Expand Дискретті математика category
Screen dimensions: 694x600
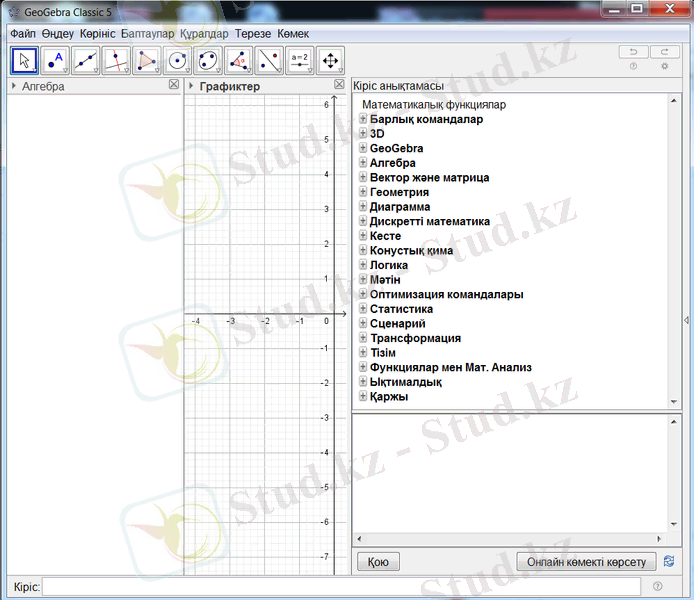[x=363, y=221]
